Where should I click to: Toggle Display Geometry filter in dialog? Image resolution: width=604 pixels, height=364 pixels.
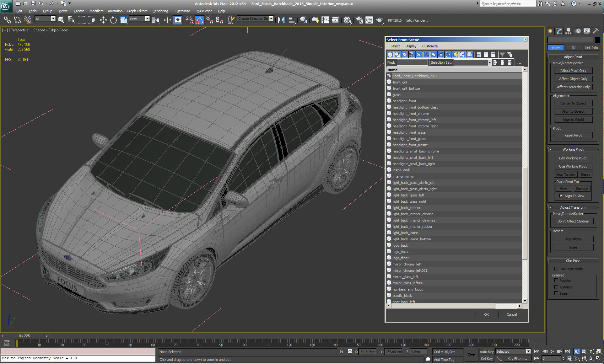pos(390,55)
